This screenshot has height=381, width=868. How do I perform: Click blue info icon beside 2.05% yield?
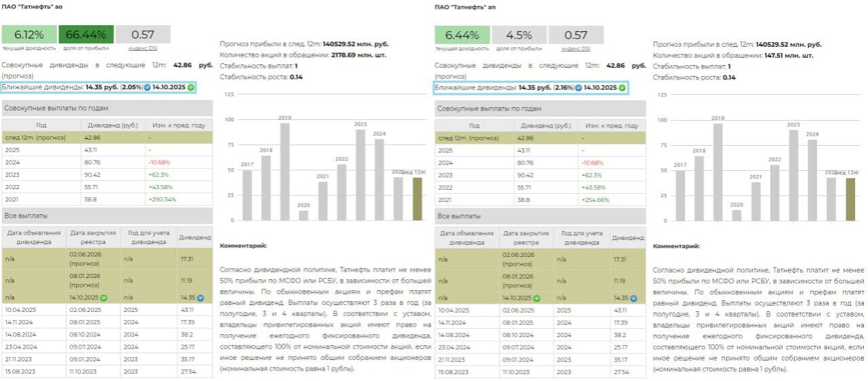pyautogui.click(x=147, y=87)
